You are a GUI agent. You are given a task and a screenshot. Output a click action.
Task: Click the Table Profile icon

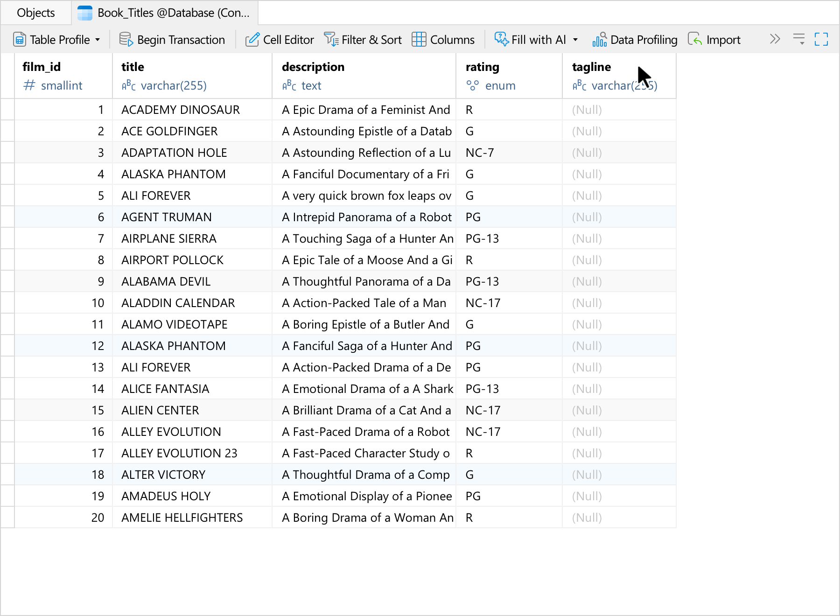click(x=20, y=40)
